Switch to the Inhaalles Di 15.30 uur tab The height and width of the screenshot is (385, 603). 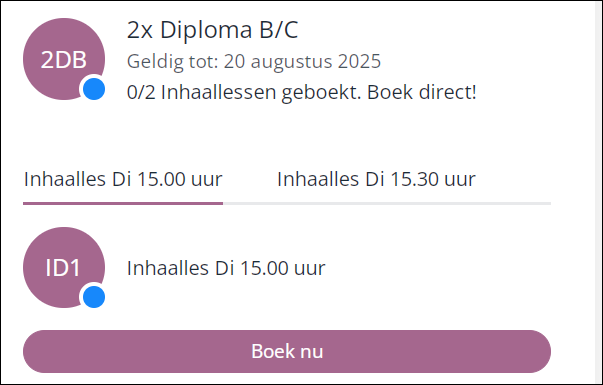[376, 179]
